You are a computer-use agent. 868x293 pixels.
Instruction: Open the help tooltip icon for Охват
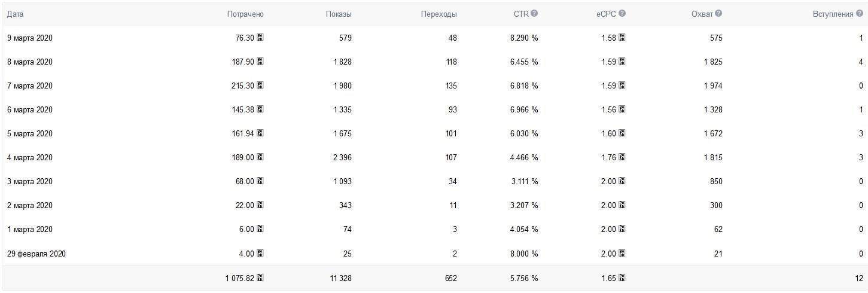pyautogui.click(x=718, y=14)
